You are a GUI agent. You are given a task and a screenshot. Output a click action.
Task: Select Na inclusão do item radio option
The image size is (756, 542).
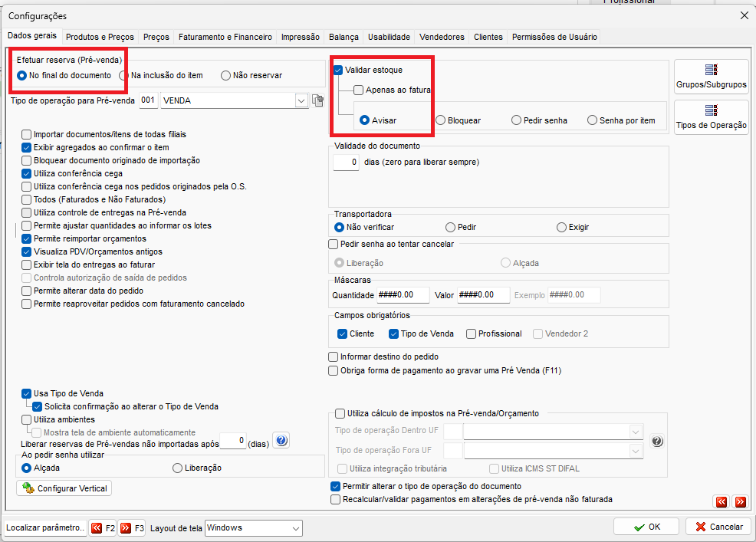click(x=124, y=76)
